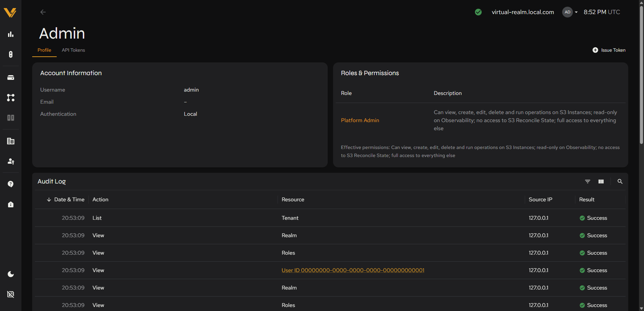Open User ID 00000000-0000-0000-0000-000000000001 link
This screenshot has height=311, width=644.
(353, 270)
